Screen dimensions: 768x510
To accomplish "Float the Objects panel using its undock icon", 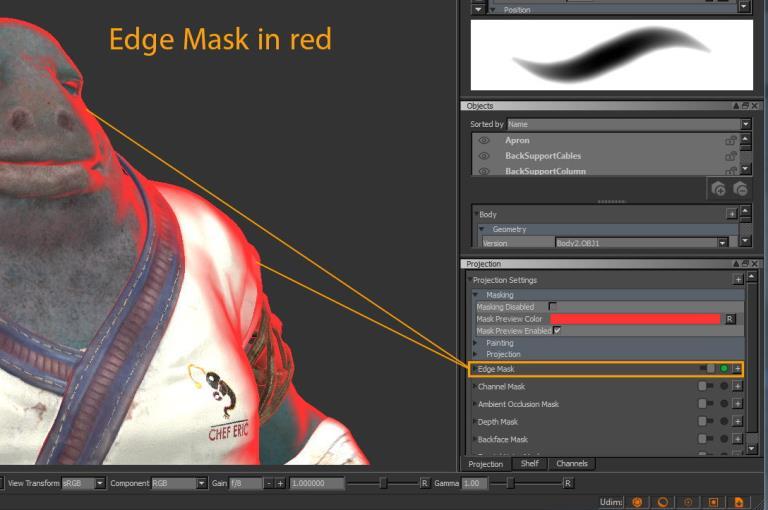I will [x=745, y=106].
